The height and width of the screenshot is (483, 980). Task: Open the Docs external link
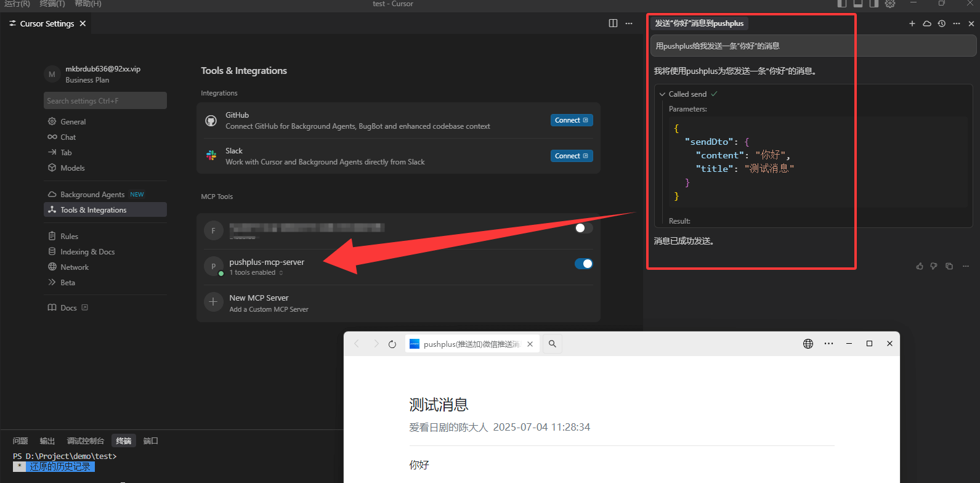coord(105,308)
